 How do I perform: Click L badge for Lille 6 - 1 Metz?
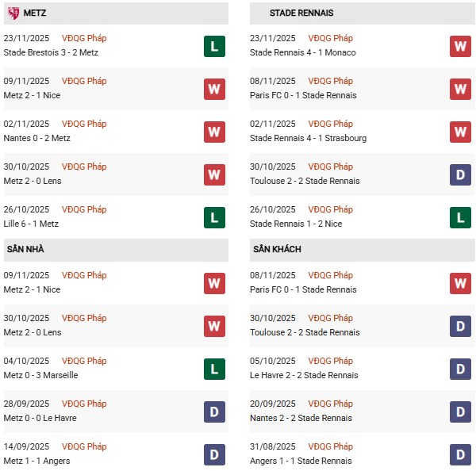(x=214, y=217)
